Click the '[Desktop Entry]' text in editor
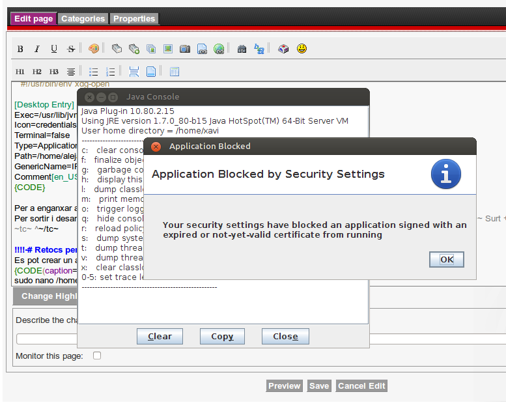 click(x=44, y=105)
